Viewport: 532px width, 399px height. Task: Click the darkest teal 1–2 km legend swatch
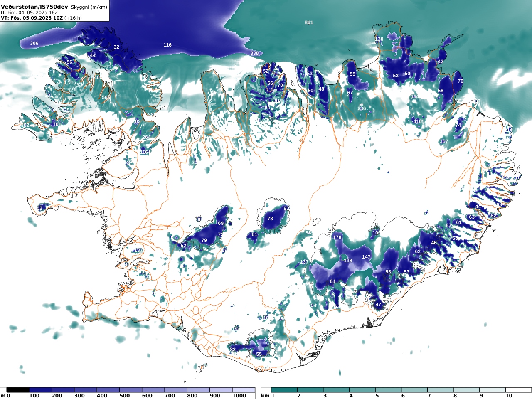pos(284,390)
